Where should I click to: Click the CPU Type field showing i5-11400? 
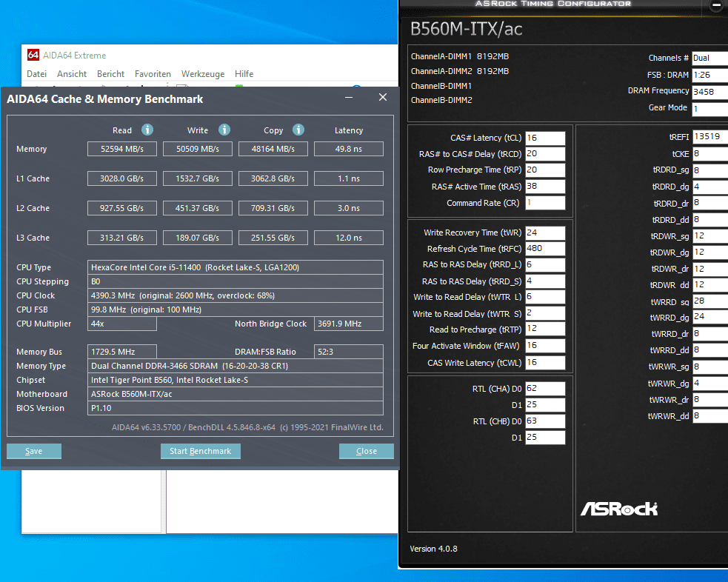tap(236, 267)
